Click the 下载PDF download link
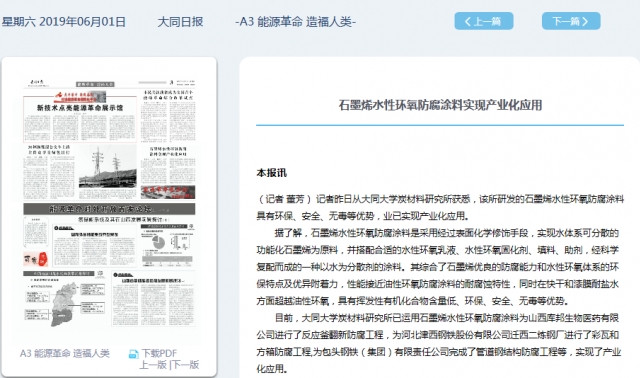The image size is (640, 378). pos(159,353)
